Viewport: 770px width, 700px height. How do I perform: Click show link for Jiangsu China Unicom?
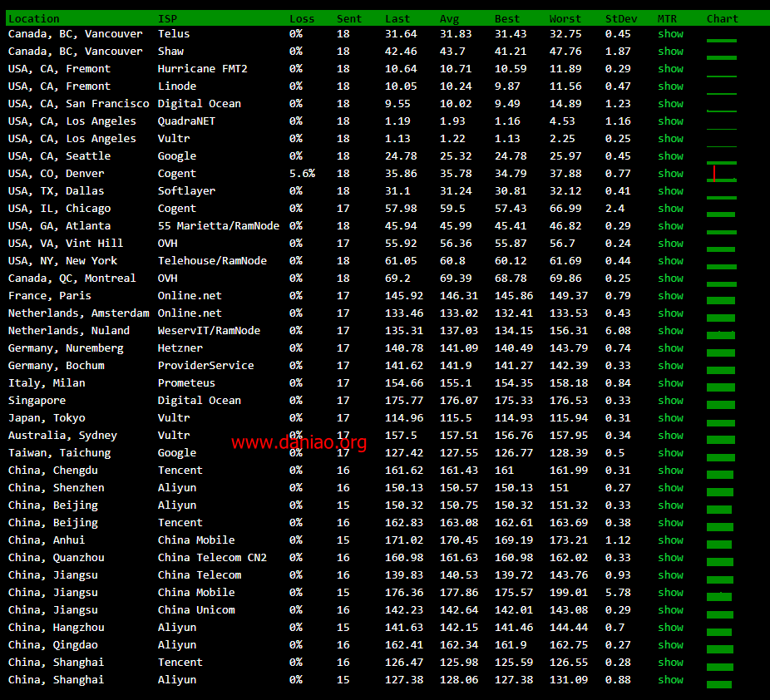coord(670,610)
